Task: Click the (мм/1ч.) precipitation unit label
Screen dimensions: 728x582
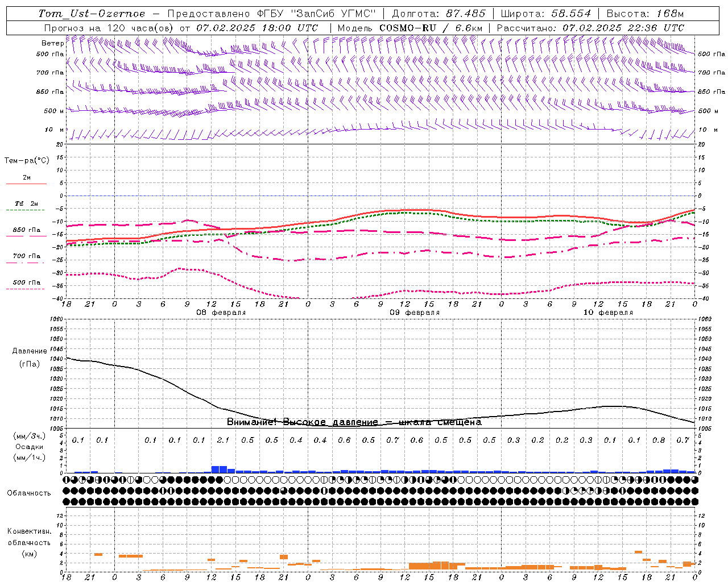Action: click(29, 458)
